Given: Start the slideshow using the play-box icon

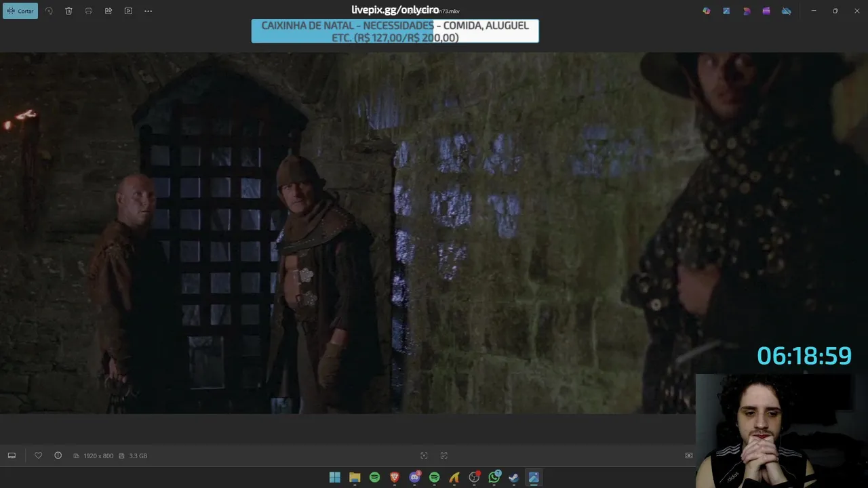Looking at the screenshot, I should pos(128,11).
